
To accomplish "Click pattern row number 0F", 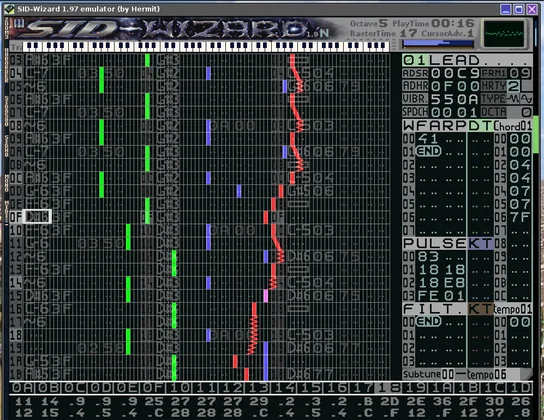I will tap(15, 217).
